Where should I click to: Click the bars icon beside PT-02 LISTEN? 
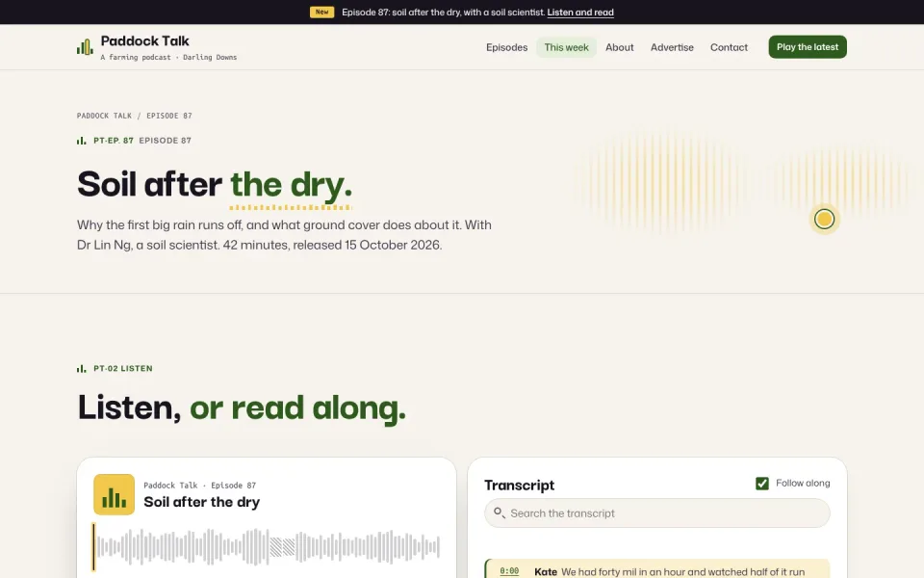[x=81, y=369]
